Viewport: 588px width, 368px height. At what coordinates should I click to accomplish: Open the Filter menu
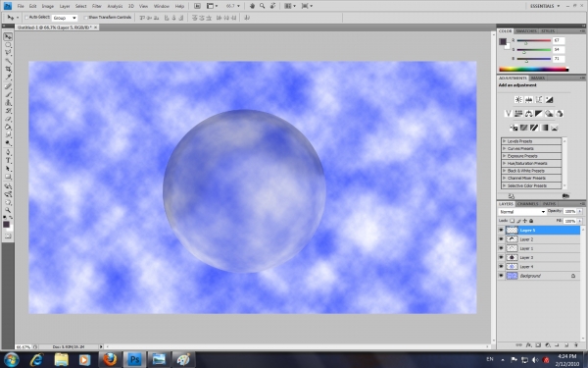(x=97, y=7)
